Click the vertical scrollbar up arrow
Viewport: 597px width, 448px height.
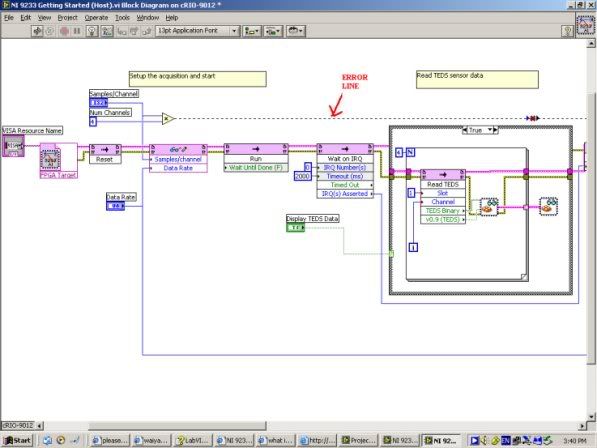pos(591,44)
